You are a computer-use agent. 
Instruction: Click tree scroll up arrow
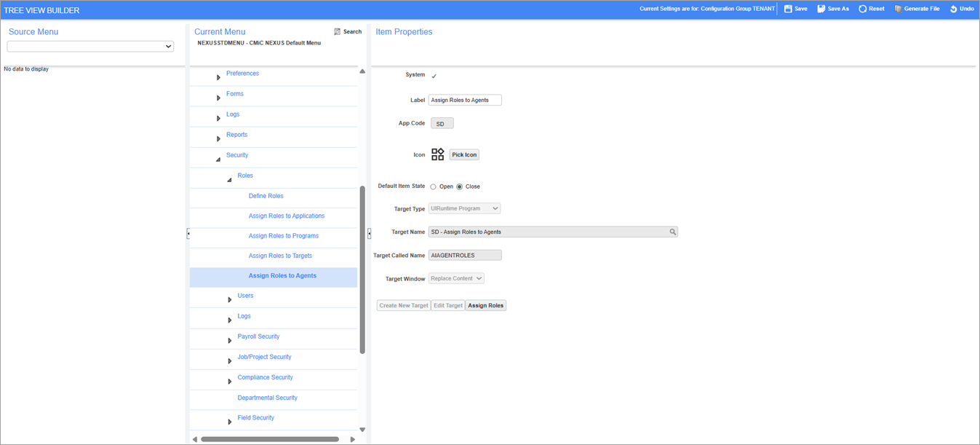tap(362, 71)
